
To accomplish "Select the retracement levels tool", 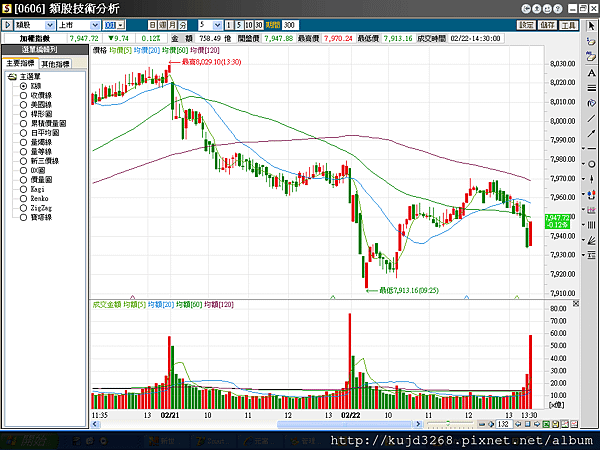I will click(x=592, y=255).
